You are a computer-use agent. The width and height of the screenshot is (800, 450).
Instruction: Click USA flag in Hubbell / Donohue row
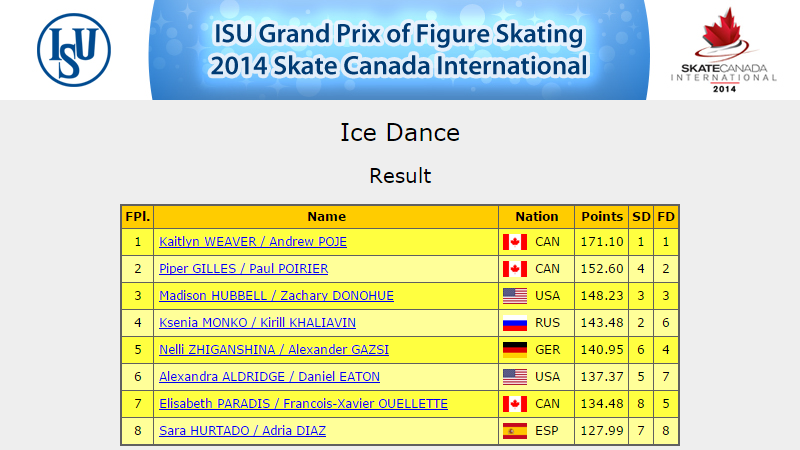(x=515, y=296)
